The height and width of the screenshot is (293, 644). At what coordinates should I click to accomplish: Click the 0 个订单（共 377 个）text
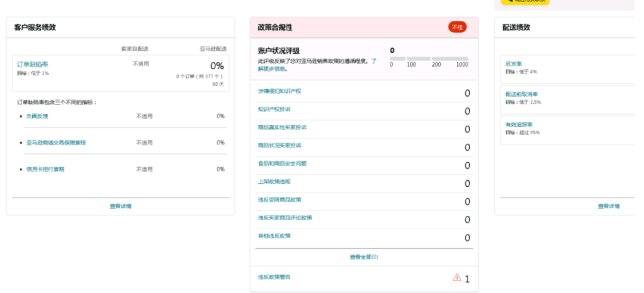[x=200, y=76]
